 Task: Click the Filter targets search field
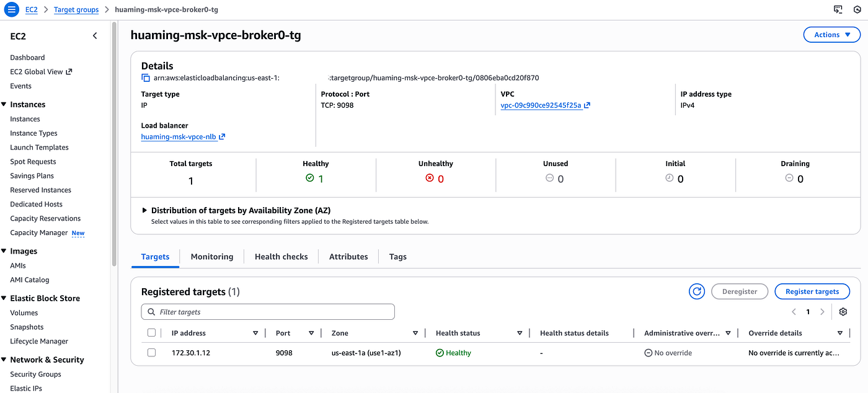(x=268, y=312)
